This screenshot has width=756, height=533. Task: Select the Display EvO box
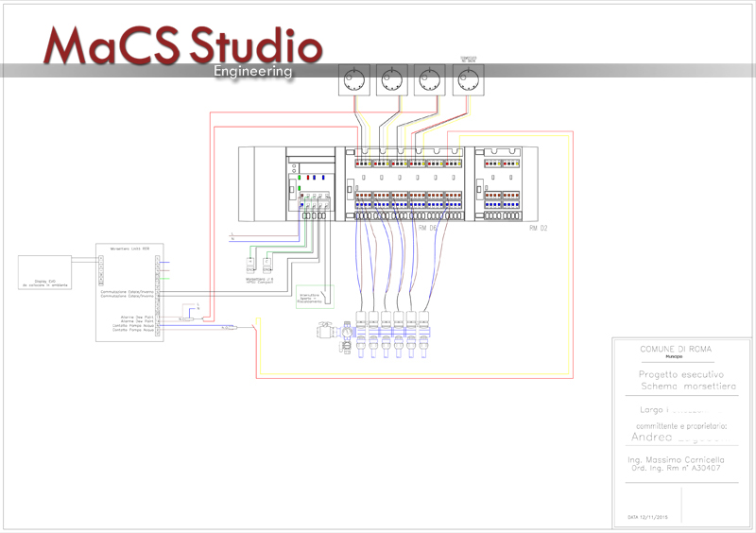coord(44,272)
